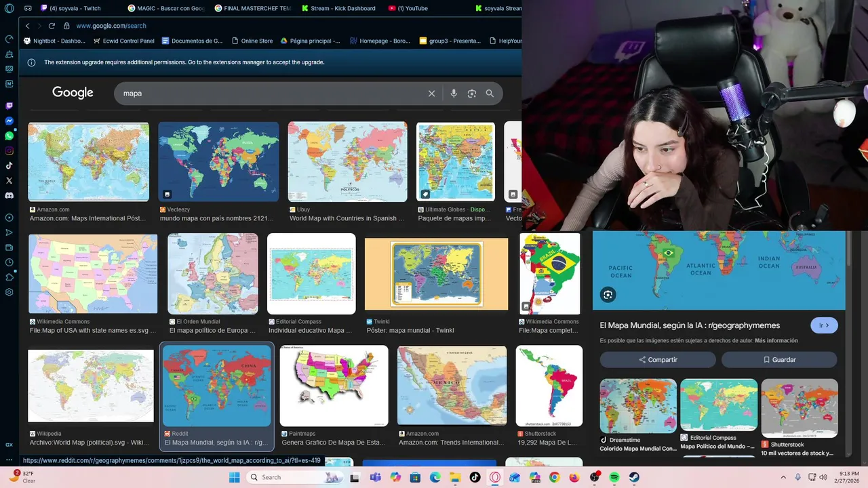Open WhatsApp in the Opera sidebar
The width and height of the screenshot is (868, 488).
click(x=9, y=136)
